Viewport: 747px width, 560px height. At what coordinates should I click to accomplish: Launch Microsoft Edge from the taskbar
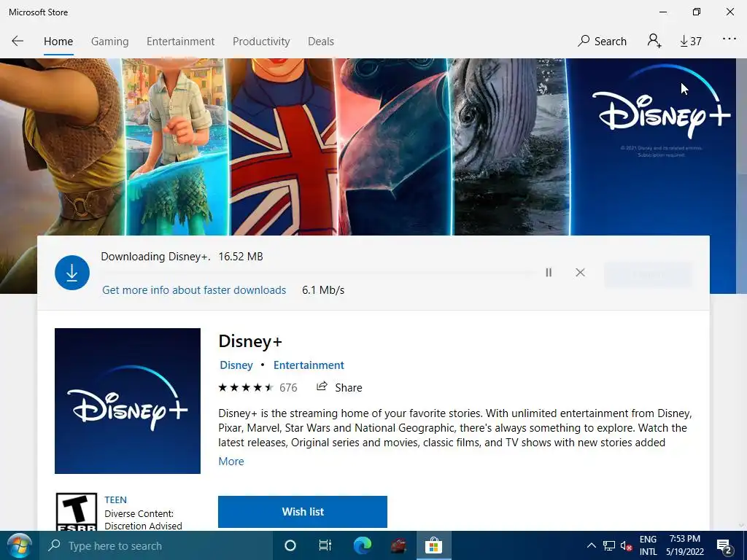(362, 545)
